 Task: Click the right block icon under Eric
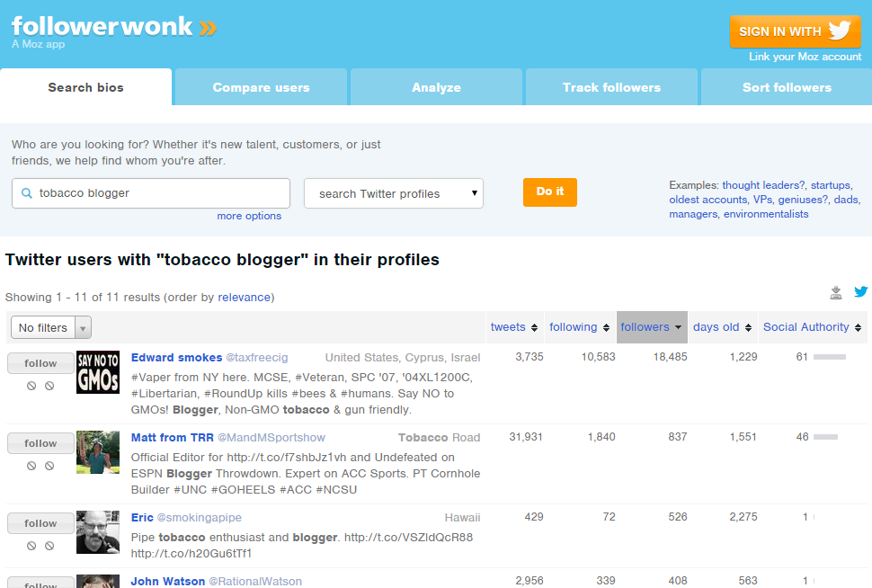pyautogui.click(x=49, y=546)
